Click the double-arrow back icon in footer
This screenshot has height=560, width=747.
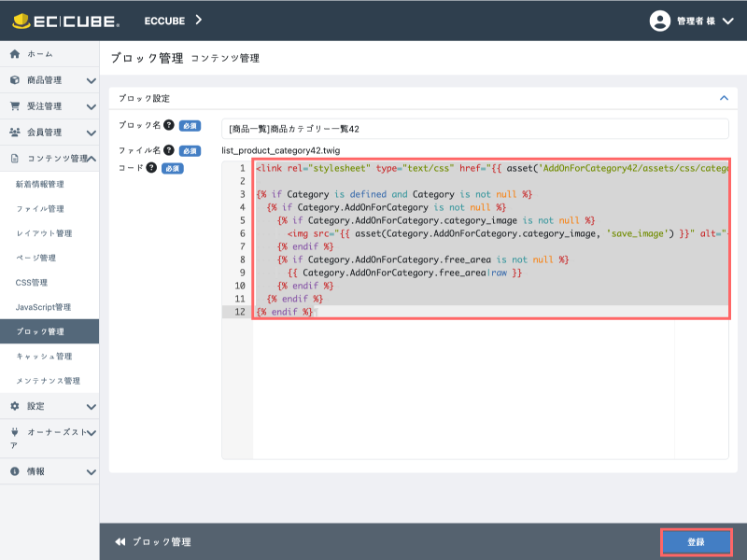click(120, 542)
